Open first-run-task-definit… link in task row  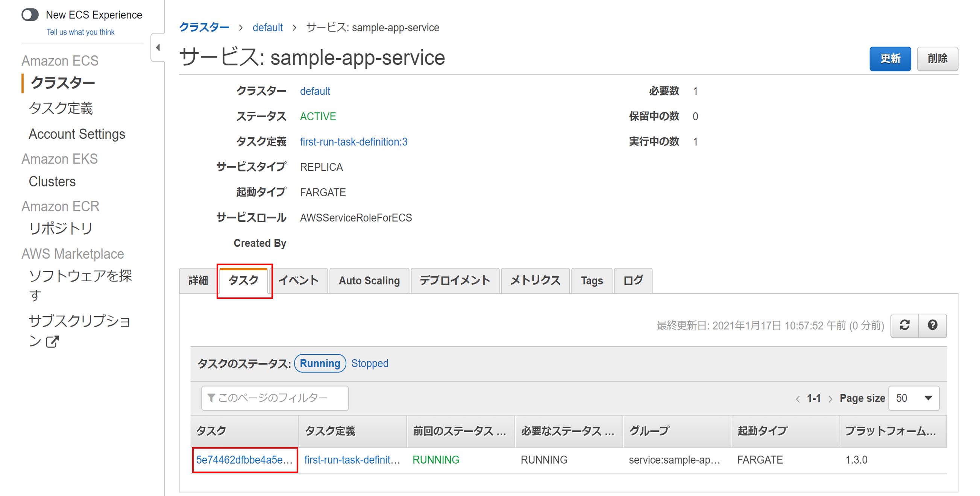(352, 460)
